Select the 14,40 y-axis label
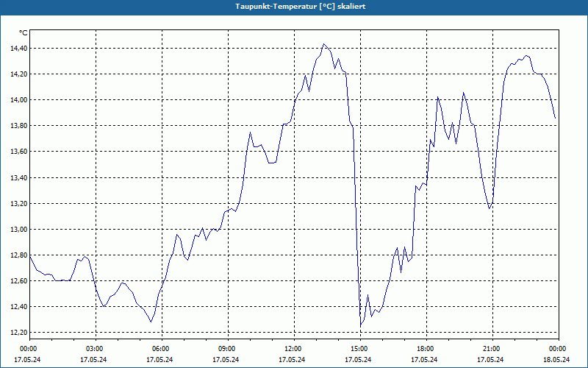 pos(18,48)
